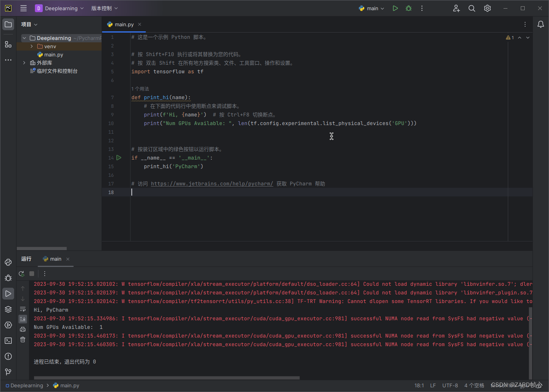Close the main run tab

click(x=68, y=259)
